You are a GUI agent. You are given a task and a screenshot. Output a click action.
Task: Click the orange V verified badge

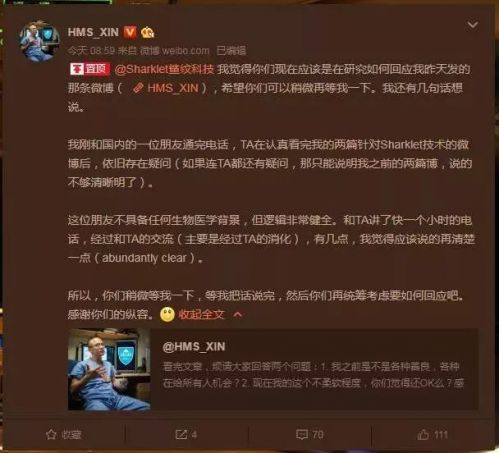coord(130,32)
